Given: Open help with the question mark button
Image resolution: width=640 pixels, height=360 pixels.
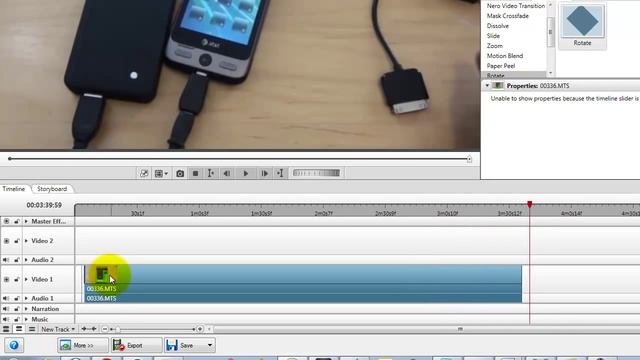Looking at the screenshot, I should 14,345.
